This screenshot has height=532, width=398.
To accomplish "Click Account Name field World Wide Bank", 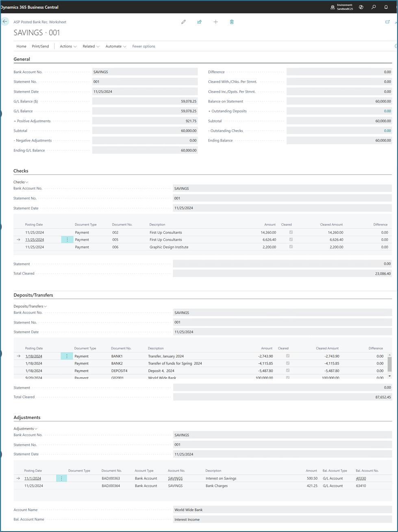I will [x=282, y=510].
